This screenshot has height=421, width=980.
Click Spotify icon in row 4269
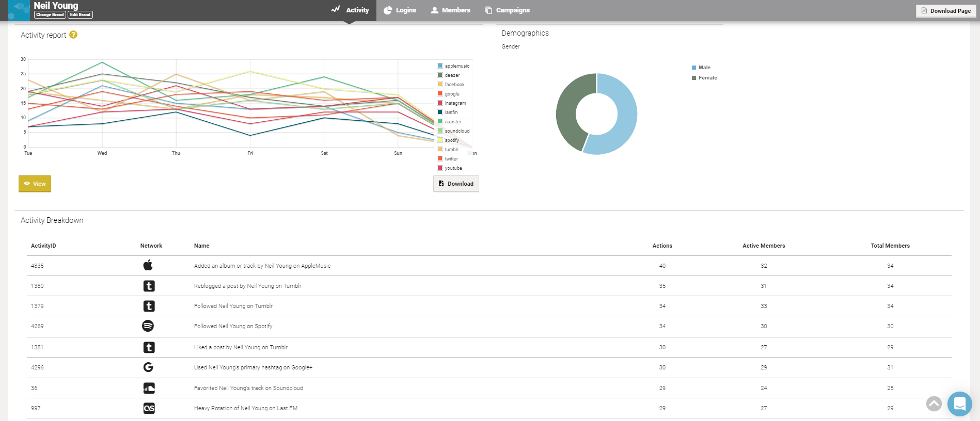pyautogui.click(x=148, y=326)
